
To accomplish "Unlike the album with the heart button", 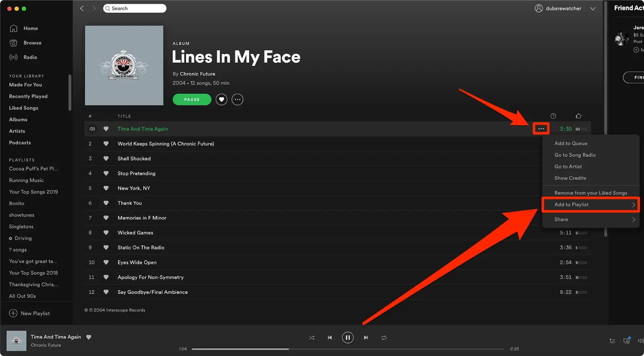I will (221, 99).
